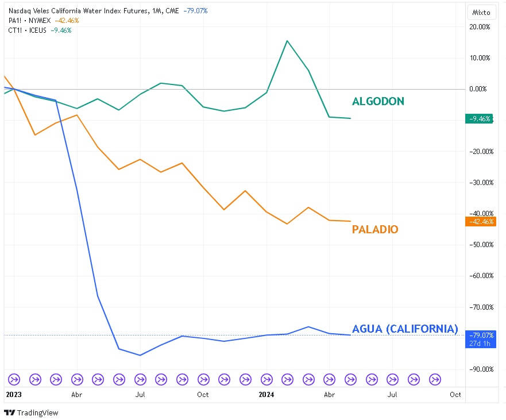506x420 pixels.
Task: Click the rollover marker above Abr 2024
Action: (x=330, y=379)
